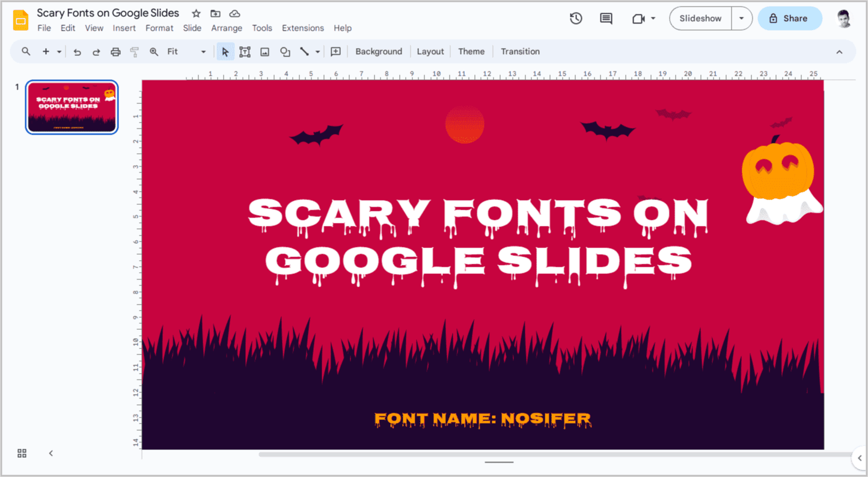Image resolution: width=868 pixels, height=477 pixels.
Task: Open the comments panel icon
Action: click(x=606, y=19)
